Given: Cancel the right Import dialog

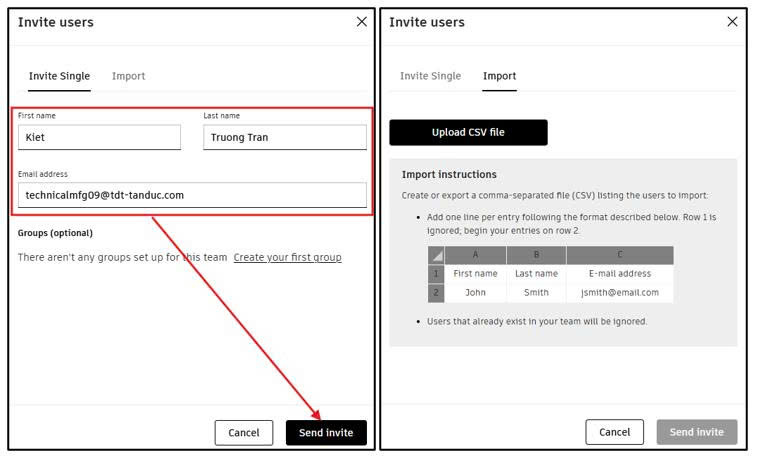Looking at the screenshot, I should pyautogui.click(x=615, y=432).
